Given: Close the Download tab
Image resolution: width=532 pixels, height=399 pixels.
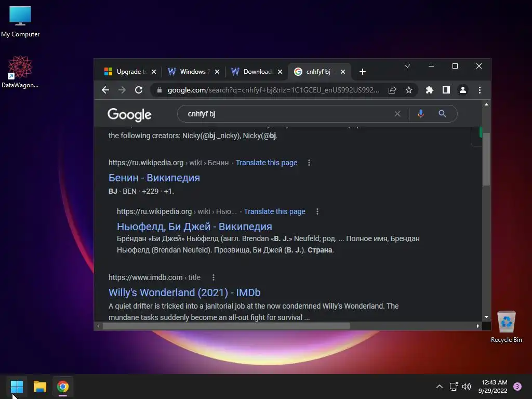Looking at the screenshot, I should (280, 72).
